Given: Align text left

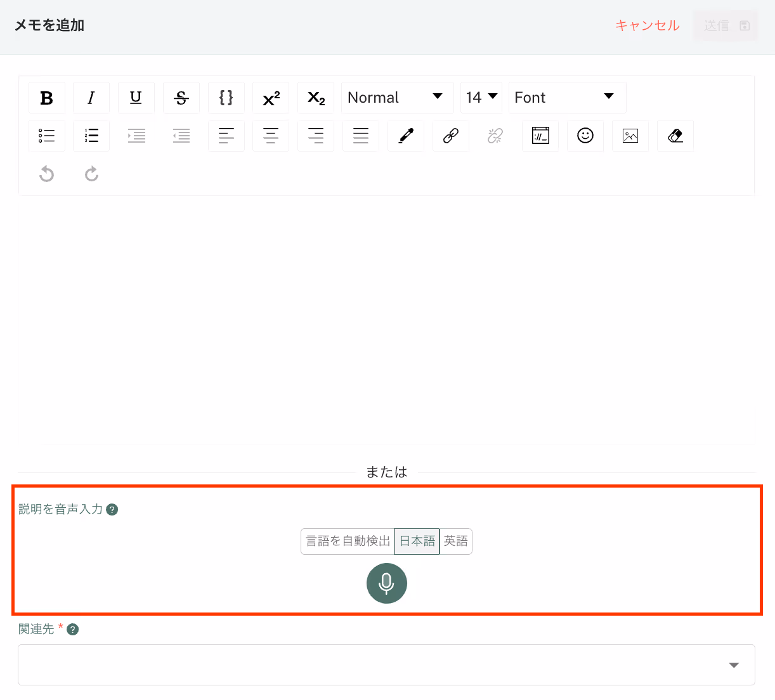Looking at the screenshot, I should pyautogui.click(x=226, y=136).
